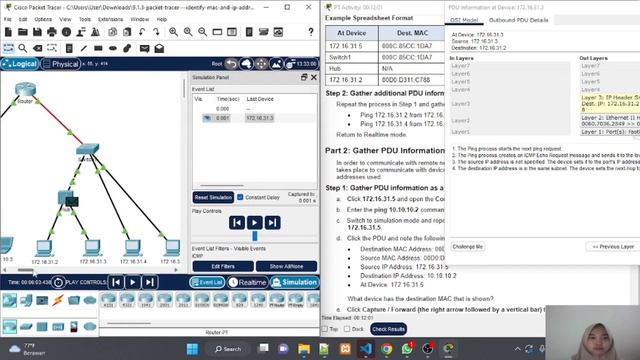The image size is (640, 360).
Task: Open the OSI Model tab
Action: [464, 20]
